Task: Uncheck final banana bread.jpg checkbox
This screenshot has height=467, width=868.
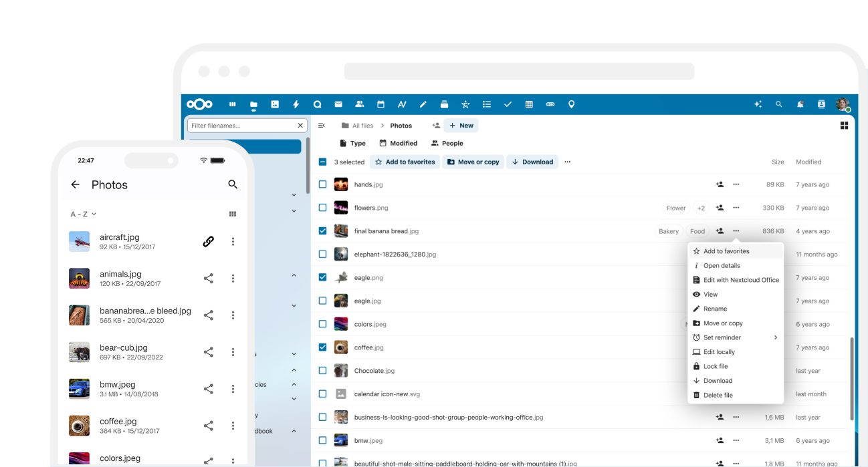Action: pyautogui.click(x=322, y=231)
